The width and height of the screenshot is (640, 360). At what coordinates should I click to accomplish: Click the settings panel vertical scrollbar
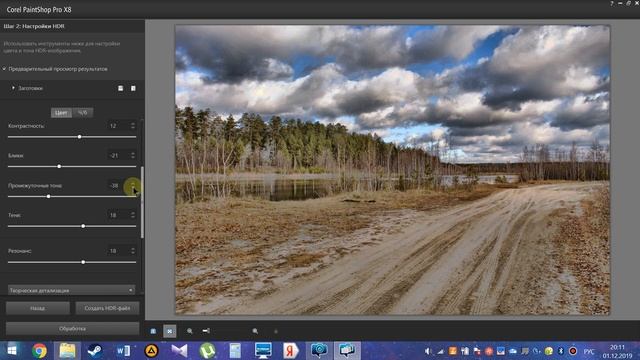142,202
